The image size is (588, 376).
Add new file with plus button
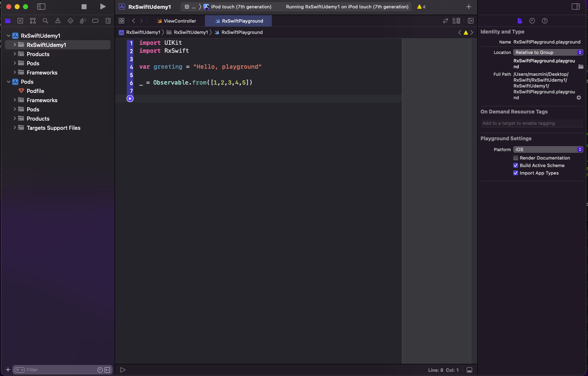[8, 370]
